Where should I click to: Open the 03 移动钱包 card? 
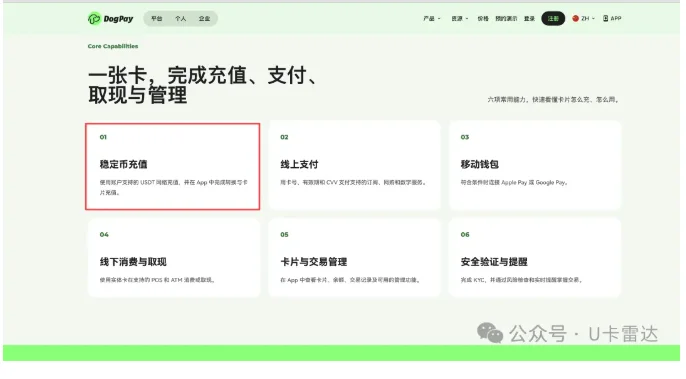[535, 165]
